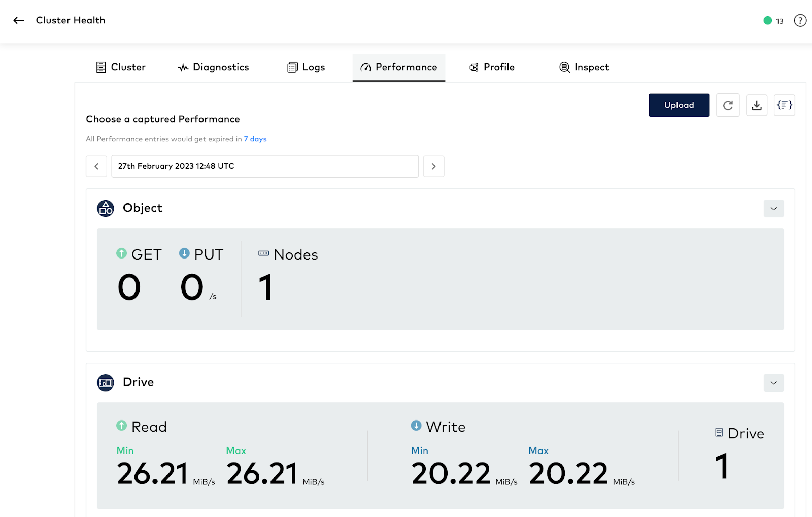The width and height of the screenshot is (812, 517).
Task: Open the JSON view braces icon
Action: click(784, 105)
